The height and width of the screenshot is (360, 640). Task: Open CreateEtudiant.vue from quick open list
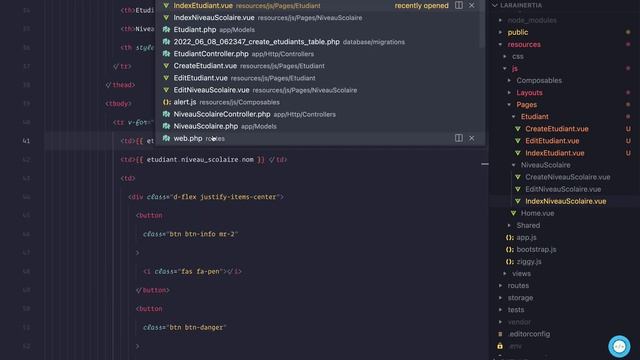(x=320, y=66)
